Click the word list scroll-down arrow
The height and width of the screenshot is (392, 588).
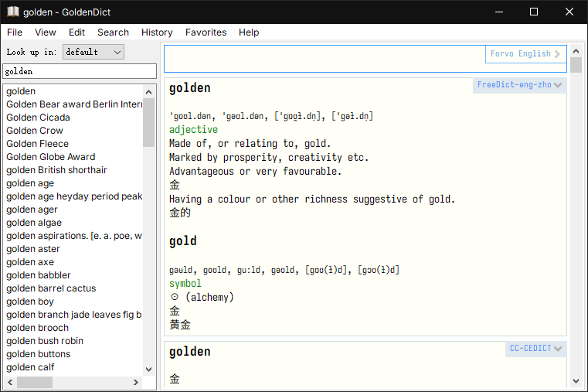coord(149,370)
